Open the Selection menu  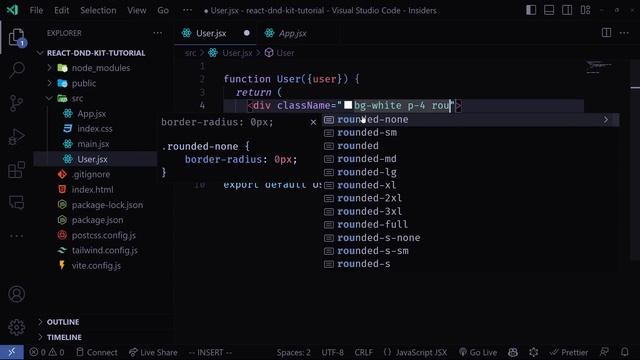click(98, 10)
